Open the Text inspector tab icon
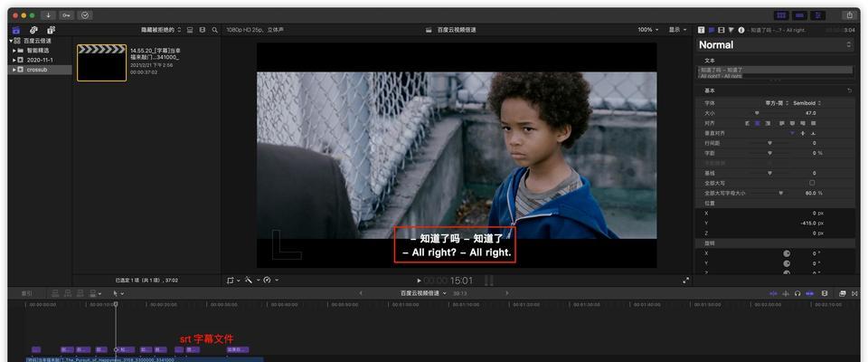Screen dimensions: 868x362 click(702, 30)
